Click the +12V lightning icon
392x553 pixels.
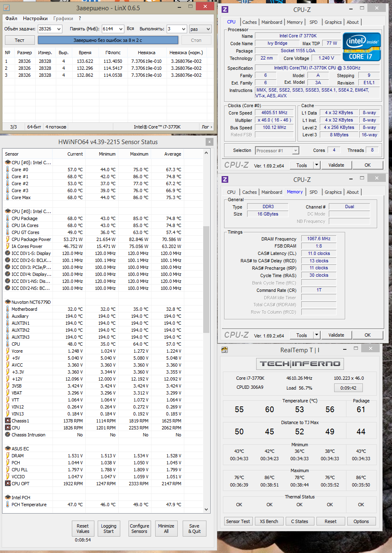click(x=7, y=379)
